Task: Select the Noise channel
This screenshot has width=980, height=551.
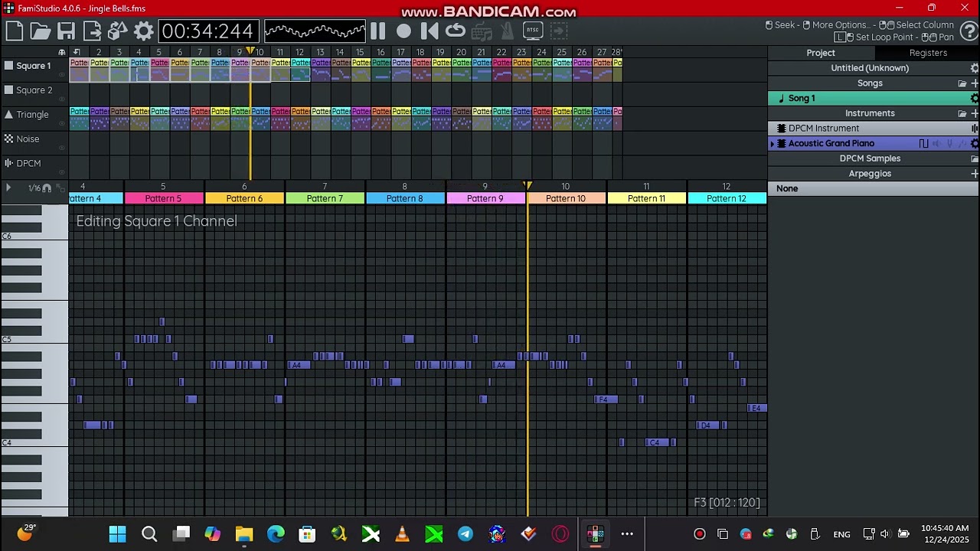Action: [28, 139]
